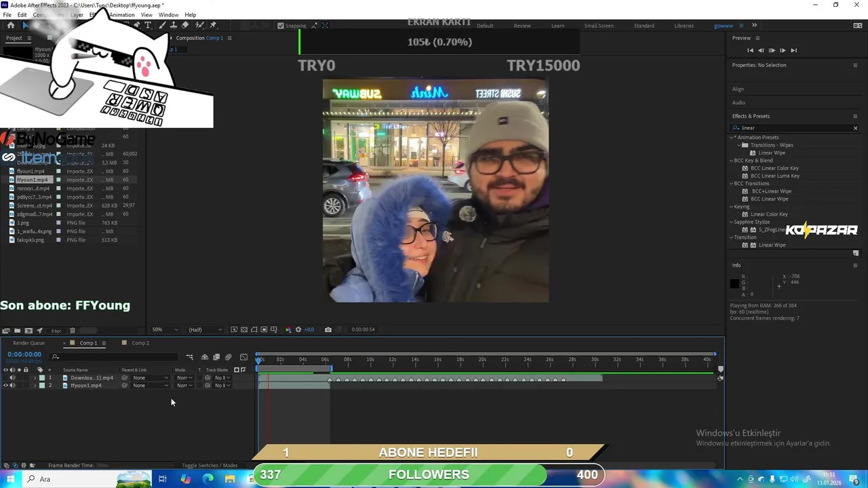Click the delete trash icon in Project panel
The width and height of the screenshot is (868, 488).
coord(73,331)
